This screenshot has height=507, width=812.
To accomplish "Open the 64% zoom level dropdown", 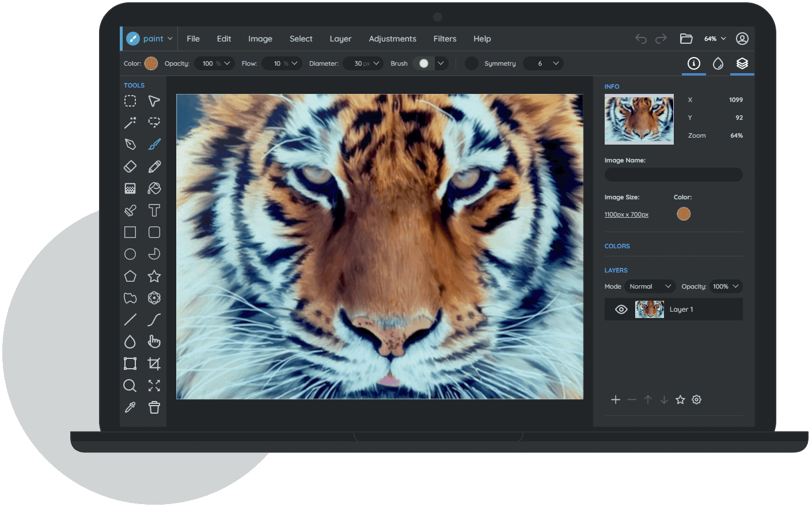I will point(715,39).
